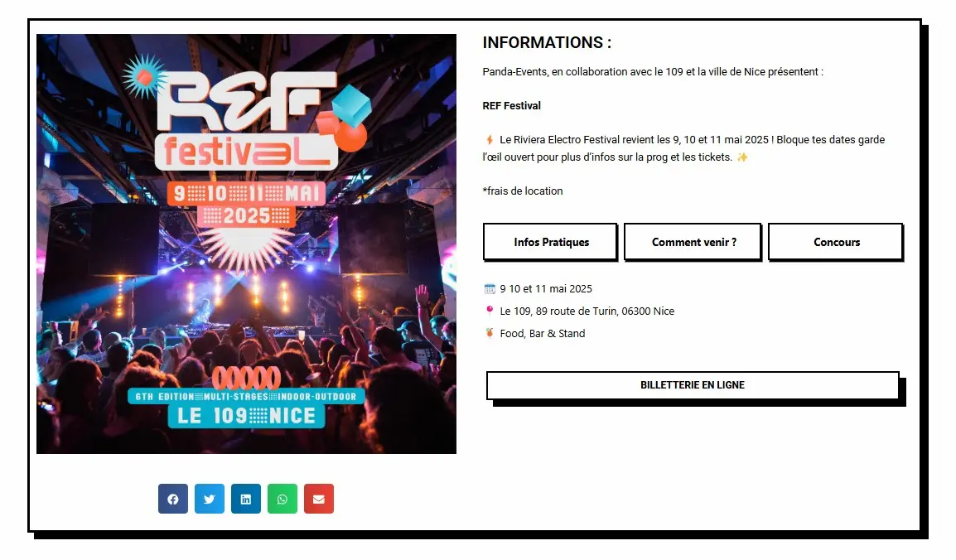Select the Concours tab
Viewport: 956px width, 560px height.
[836, 243]
